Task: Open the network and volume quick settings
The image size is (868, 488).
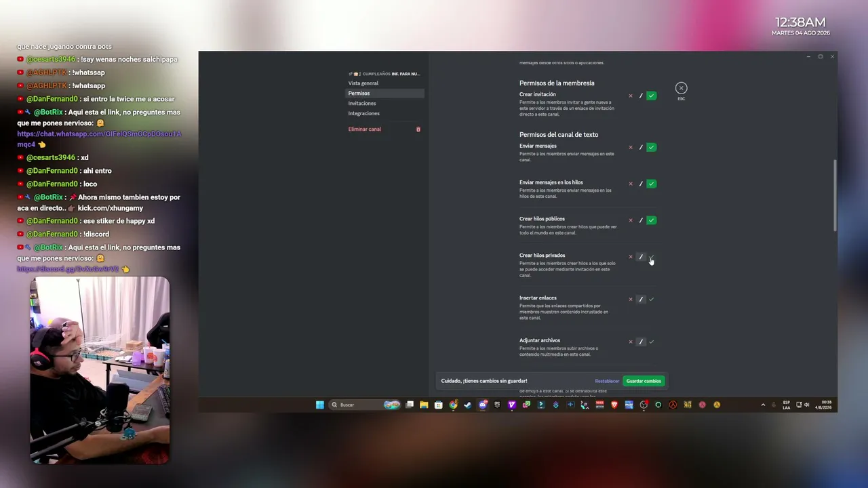Action: click(x=803, y=405)
